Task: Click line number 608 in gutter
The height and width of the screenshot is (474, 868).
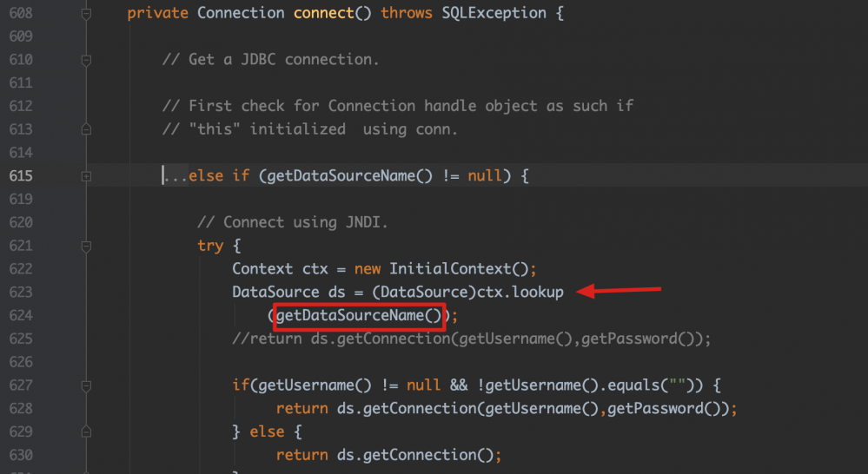Action: click(20, 14)
